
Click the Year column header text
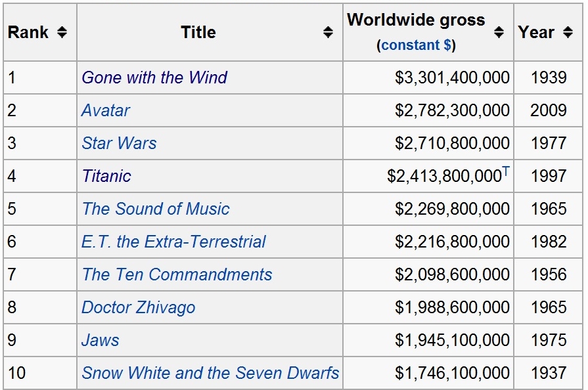click(536, 32)
